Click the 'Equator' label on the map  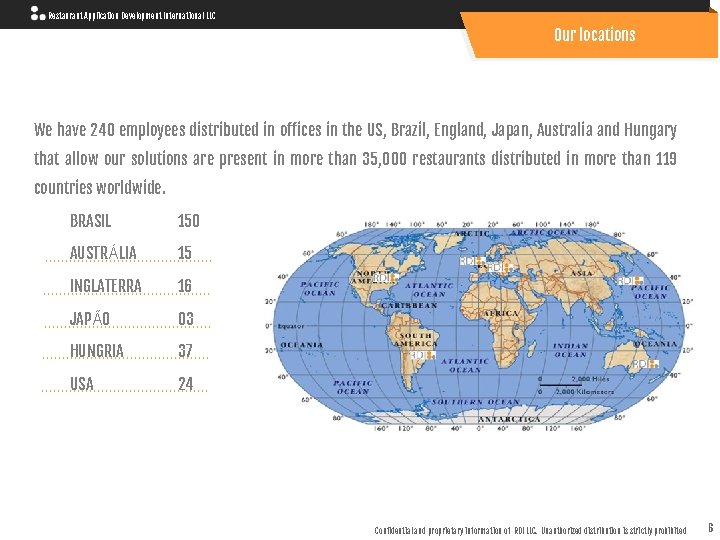(x=291, y=326)
